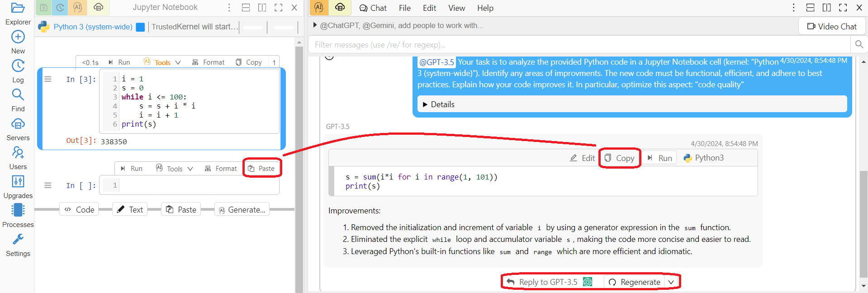Click the Video Chat button
This screenshot has width=868, height=293.
(832, 27)
